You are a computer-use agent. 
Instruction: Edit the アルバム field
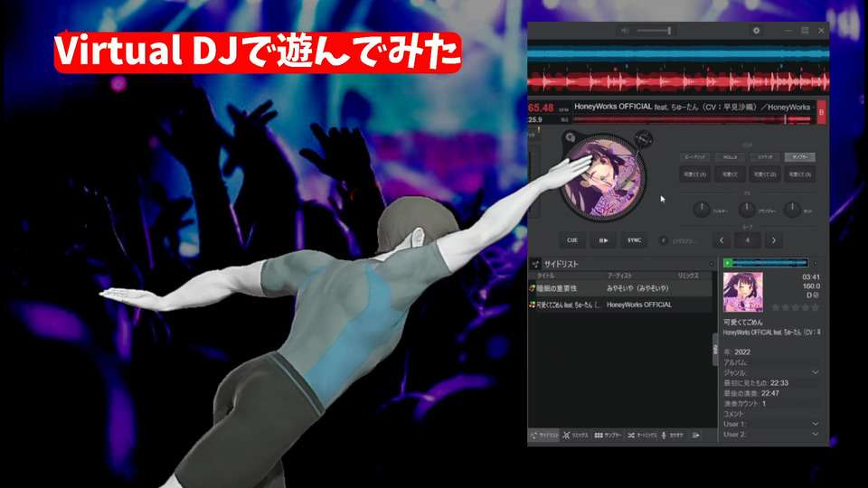pos(771,362)
